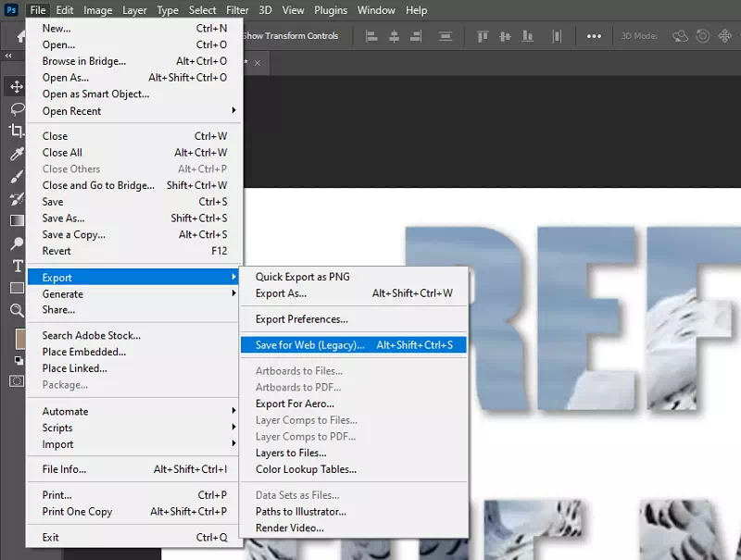Image resolution: width=741 pixels, height=560 pixels.
Task: Choose Render Video
Action: pos(354,528)
